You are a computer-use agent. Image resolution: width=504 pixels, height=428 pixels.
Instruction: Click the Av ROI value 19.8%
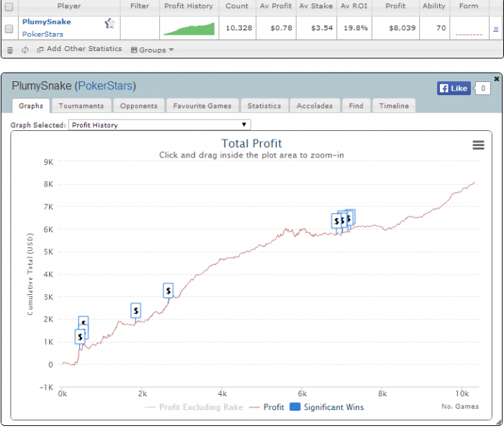click(356, 28)
